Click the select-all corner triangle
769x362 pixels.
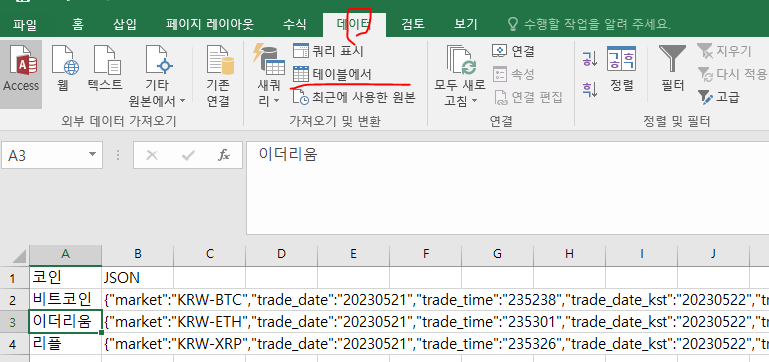pyautogui.click(x=18, y=256)
